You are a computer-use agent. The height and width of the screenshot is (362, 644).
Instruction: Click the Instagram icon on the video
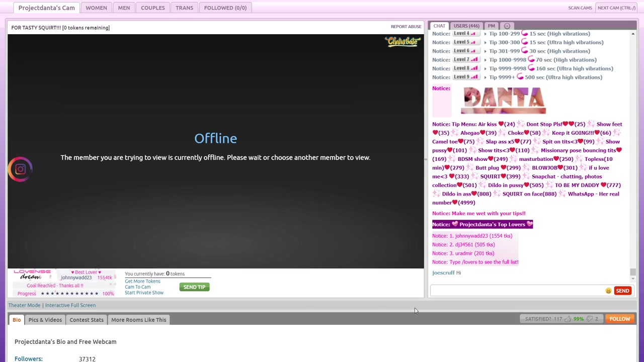coord(20,169)
